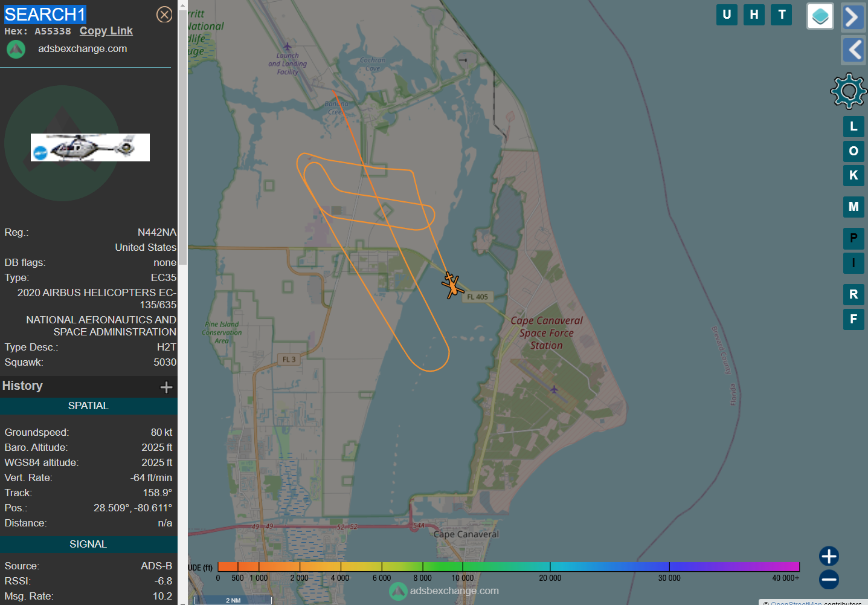The image size is (868, 605).
Task: Click the SIGNAL section header
Action: pyautogui.click(x=88, y=544)
